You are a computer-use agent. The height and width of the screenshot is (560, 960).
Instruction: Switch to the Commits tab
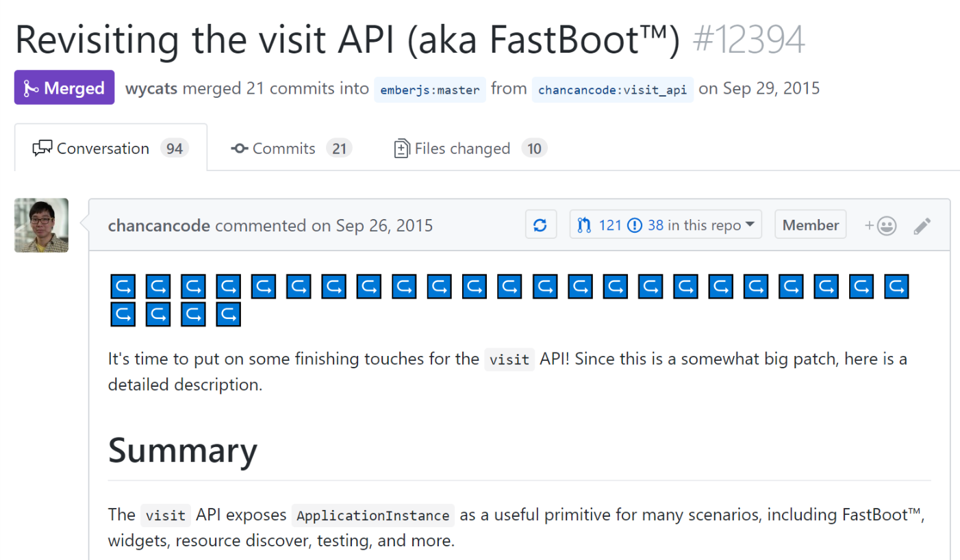point(291,148)
